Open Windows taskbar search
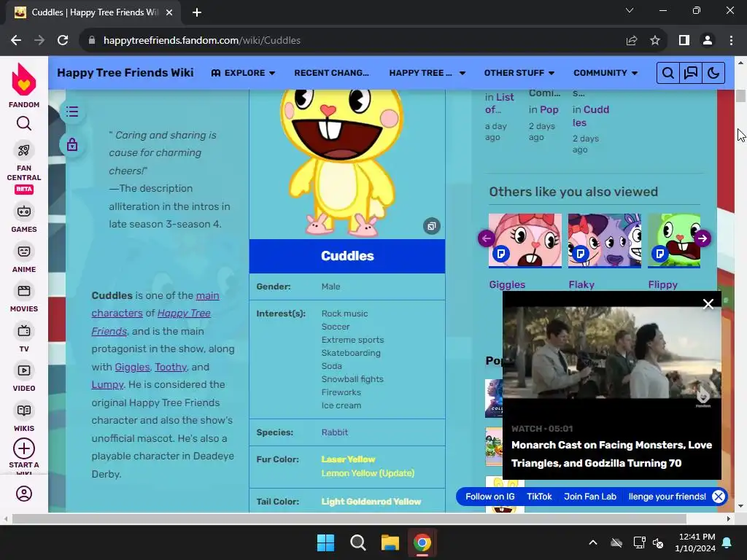747x560 pixels. click(357, 542)
